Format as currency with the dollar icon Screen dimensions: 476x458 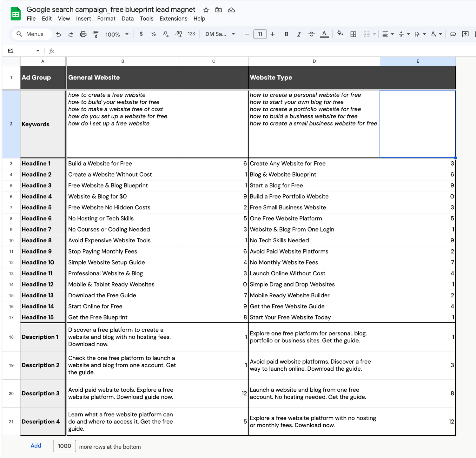pos(141,34)
